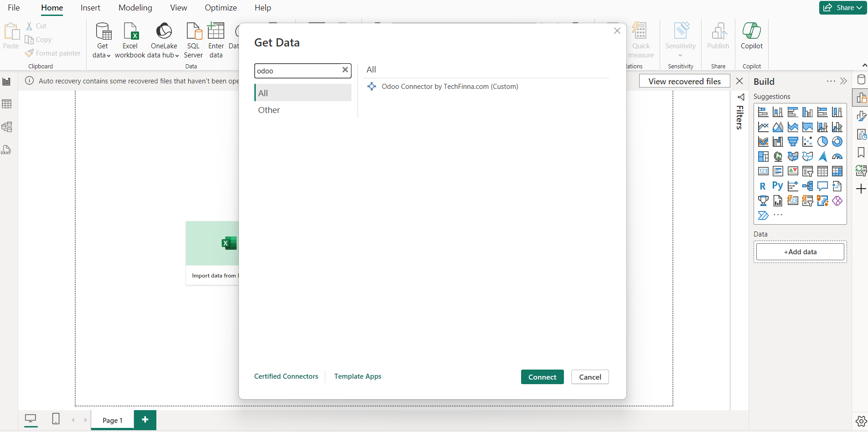Select the treemap visual

(763, 157)
